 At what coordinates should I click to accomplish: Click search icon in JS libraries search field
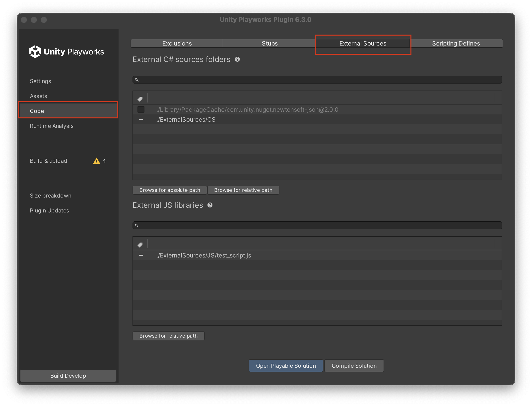coord(137,225)
